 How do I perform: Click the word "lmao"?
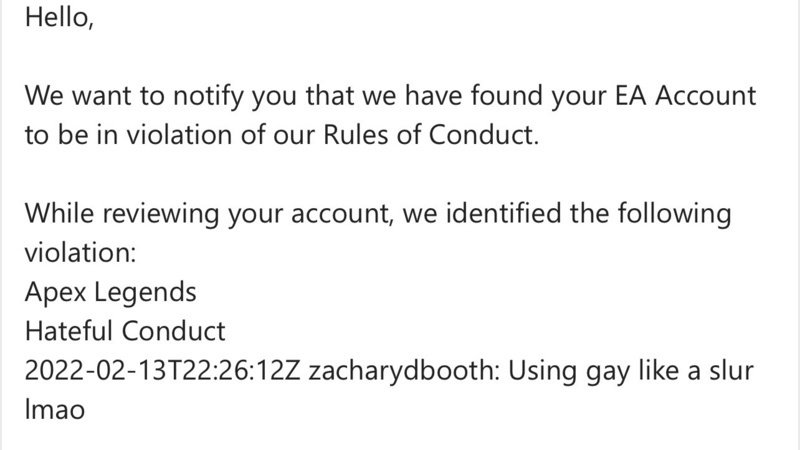[53, 410]
